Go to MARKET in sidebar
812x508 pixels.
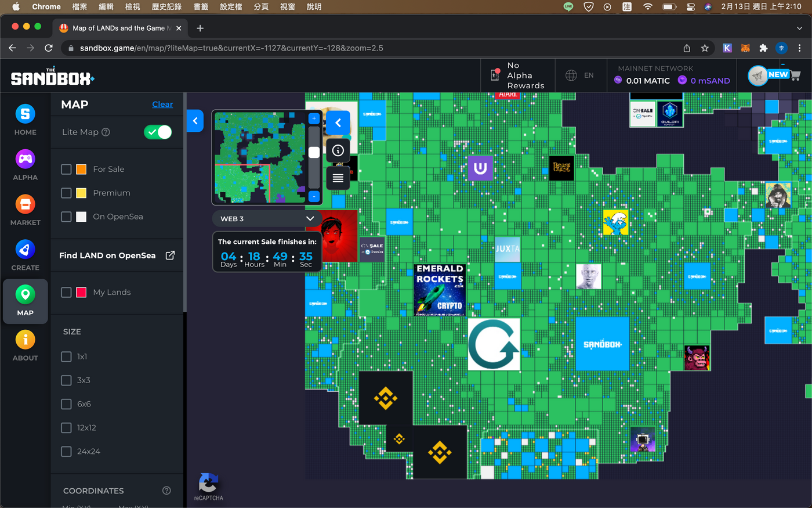pyautogui.click(x=25, y=210)
